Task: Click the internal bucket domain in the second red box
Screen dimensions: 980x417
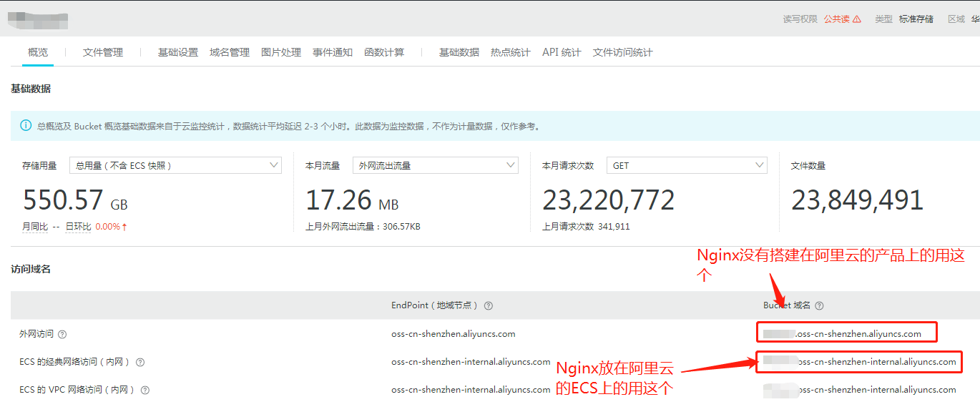Action: point(858,362)
